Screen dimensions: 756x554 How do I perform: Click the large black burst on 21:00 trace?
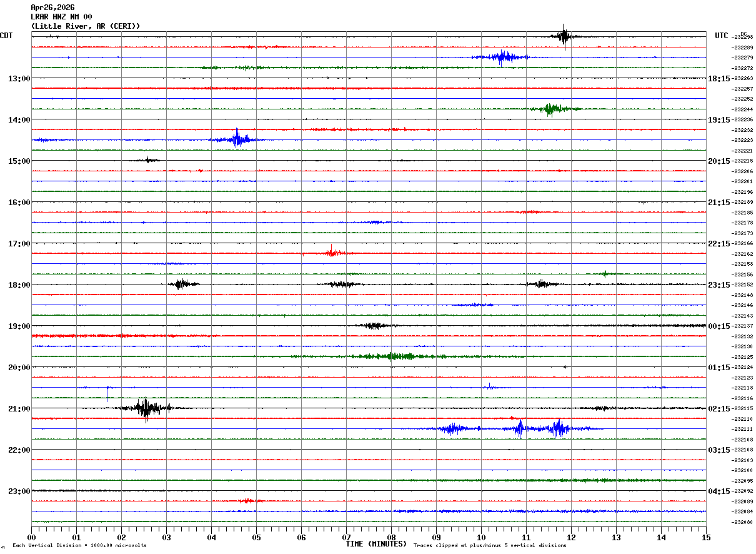(146, 408)
